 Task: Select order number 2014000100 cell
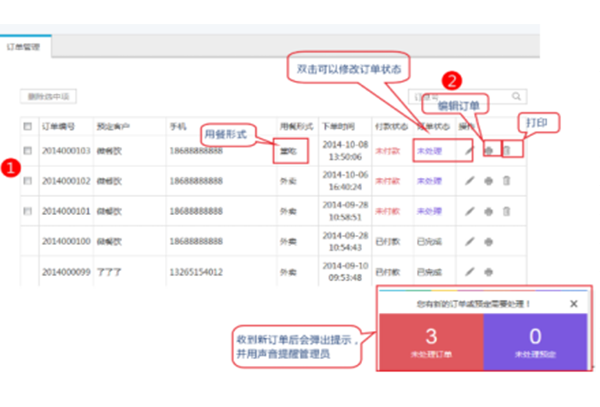pos(66,241)
